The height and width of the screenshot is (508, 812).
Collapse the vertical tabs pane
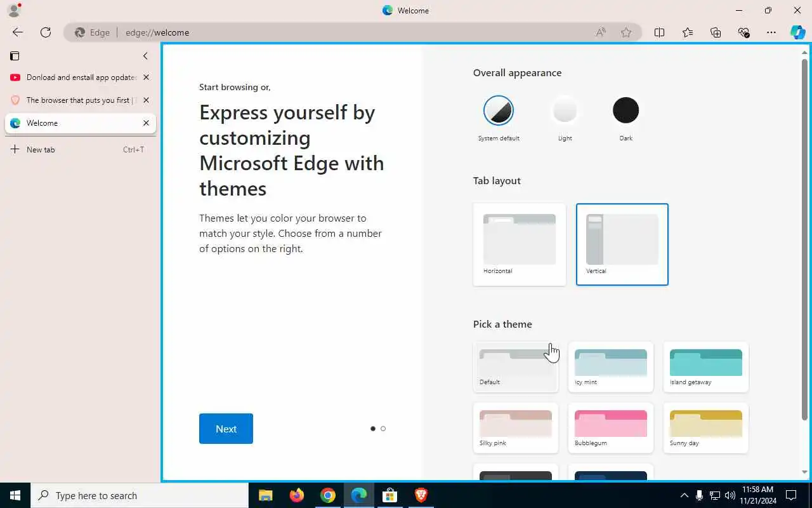145,56
